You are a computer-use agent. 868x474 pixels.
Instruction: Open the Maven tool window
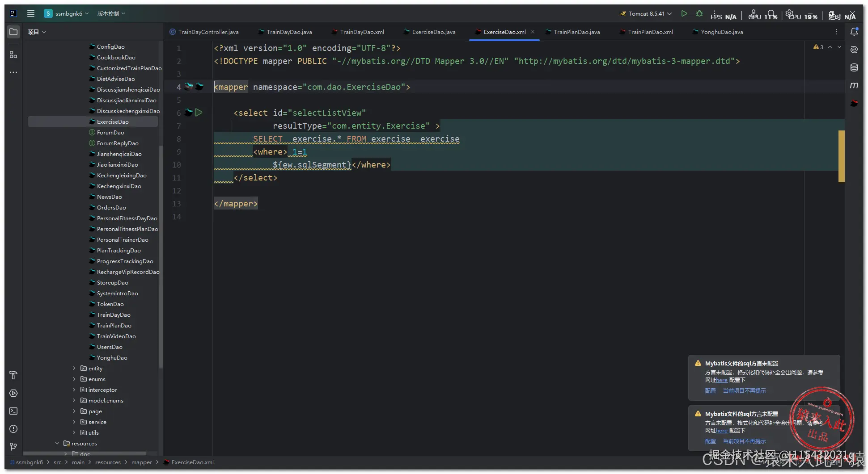tap(854, 85)
